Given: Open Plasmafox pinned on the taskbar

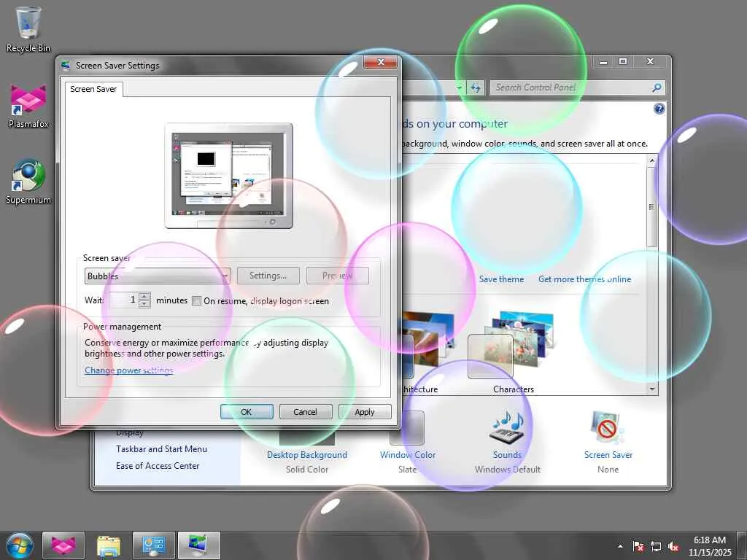Looking at the screenshot, I should (63, 545).
